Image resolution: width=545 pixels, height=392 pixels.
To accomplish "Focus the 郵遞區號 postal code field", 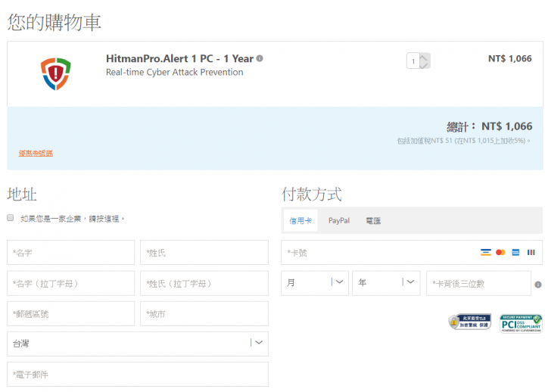I will pos(71,313).
